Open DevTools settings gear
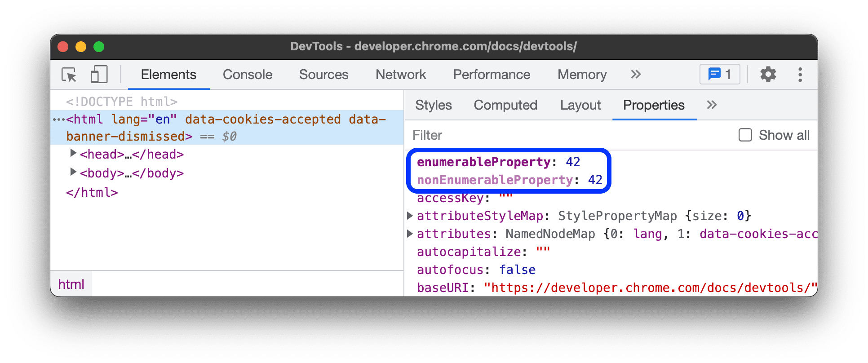Viewport: 868px width, 363px height. tap(768, 75)
